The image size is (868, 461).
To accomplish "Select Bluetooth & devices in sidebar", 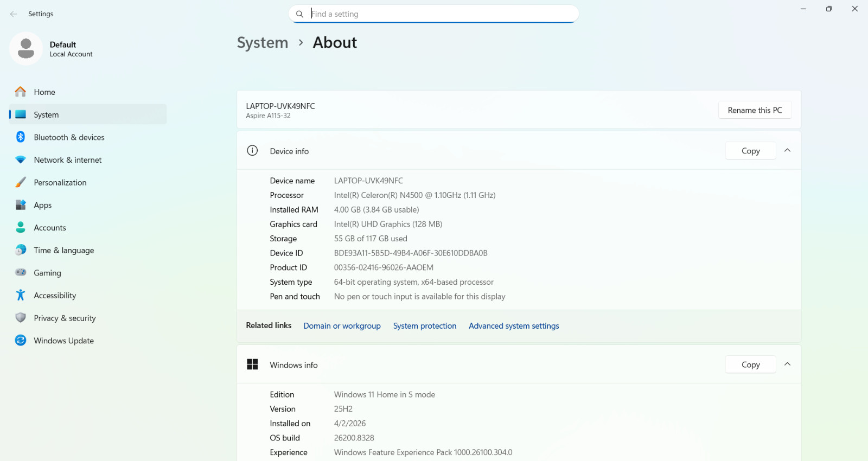I will 88,137.
